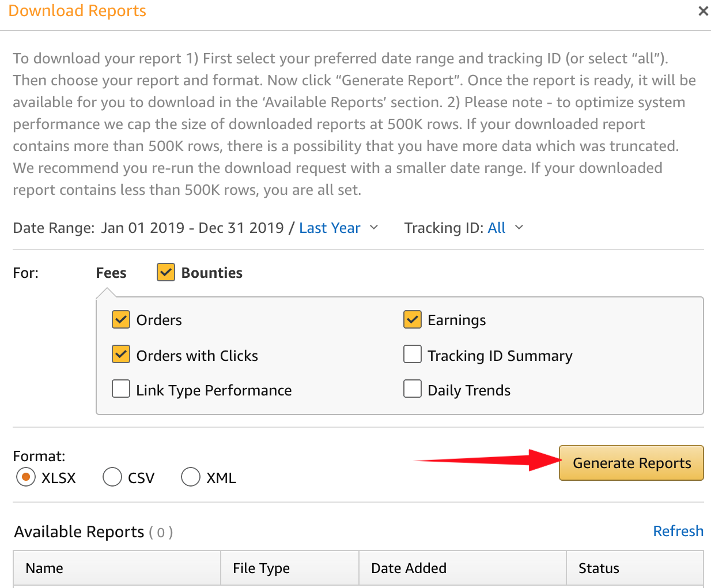
Task: Uncheck the Earnings checkbox
Action: (x=413, y=319)
